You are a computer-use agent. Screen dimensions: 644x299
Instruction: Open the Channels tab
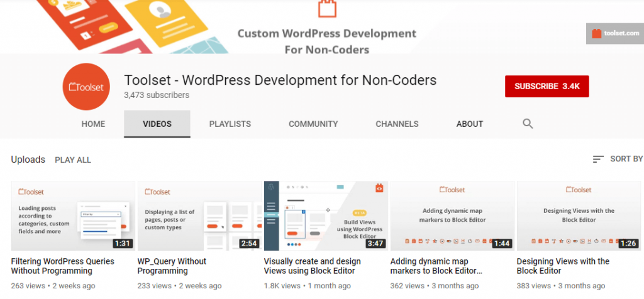(x=397, y=124)
